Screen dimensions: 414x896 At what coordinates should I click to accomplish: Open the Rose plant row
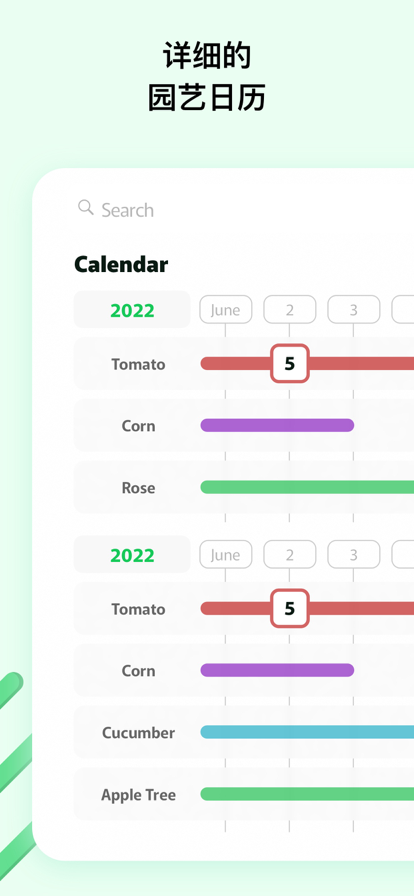click(244, 487)
